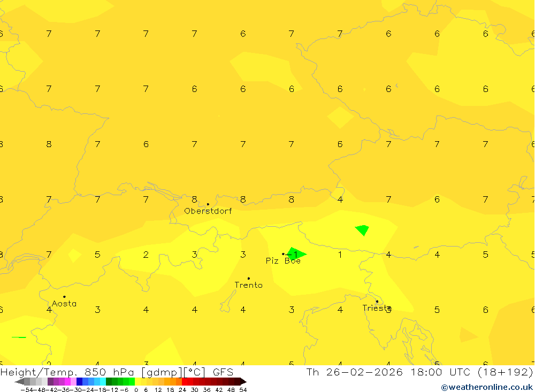The height and width of the screenshot is (392, 535).
Task: Pick the cyan legend swatch at -18
Action: pyautogui.click(x=103, y=382)
